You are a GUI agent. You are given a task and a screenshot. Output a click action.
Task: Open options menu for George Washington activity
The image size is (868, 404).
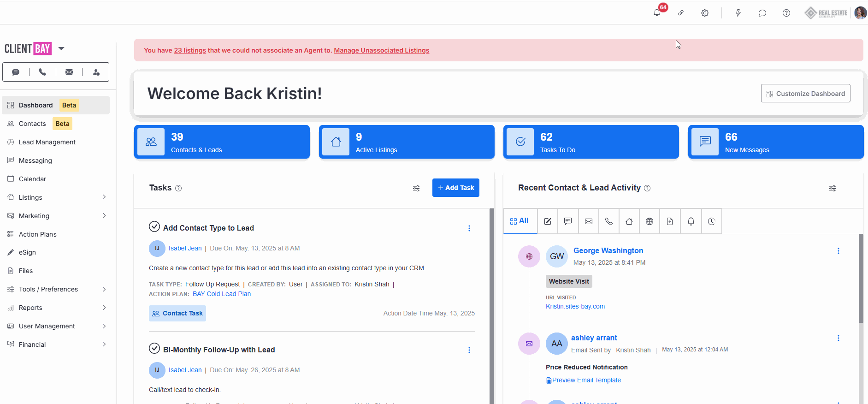coord(838,251)
